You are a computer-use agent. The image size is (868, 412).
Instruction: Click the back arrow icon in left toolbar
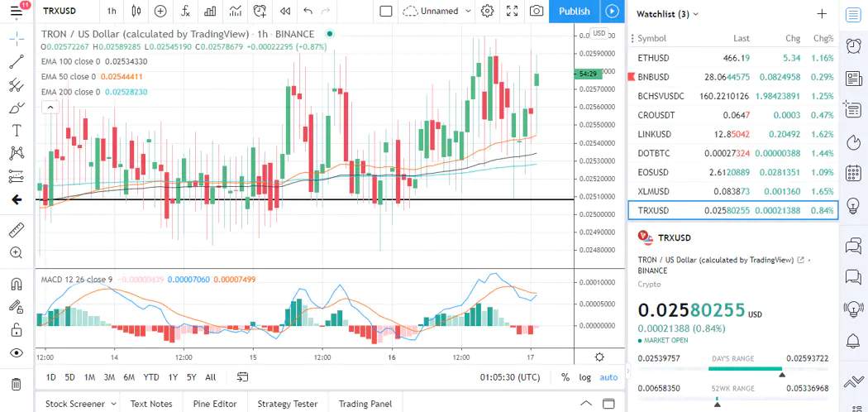point(17,199)
